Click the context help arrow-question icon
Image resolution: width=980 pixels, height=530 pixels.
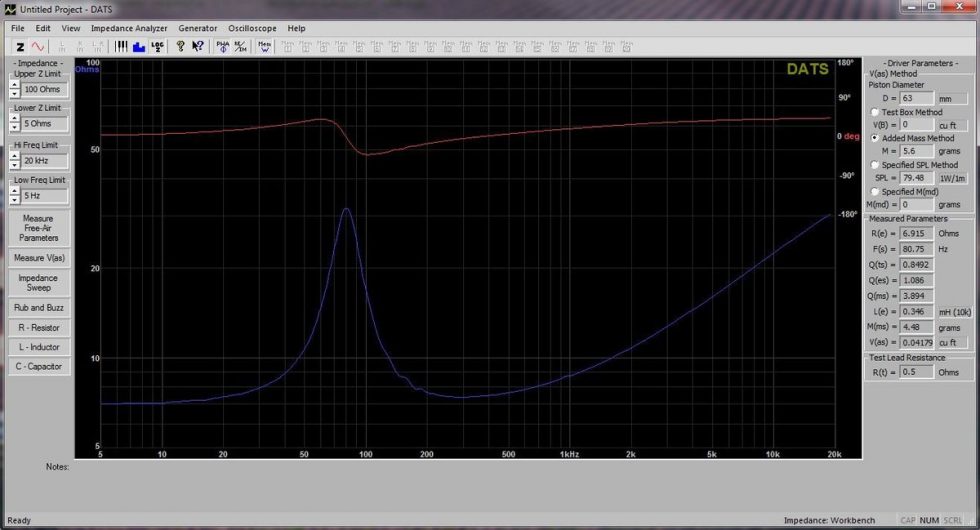[x=198, y=46]
